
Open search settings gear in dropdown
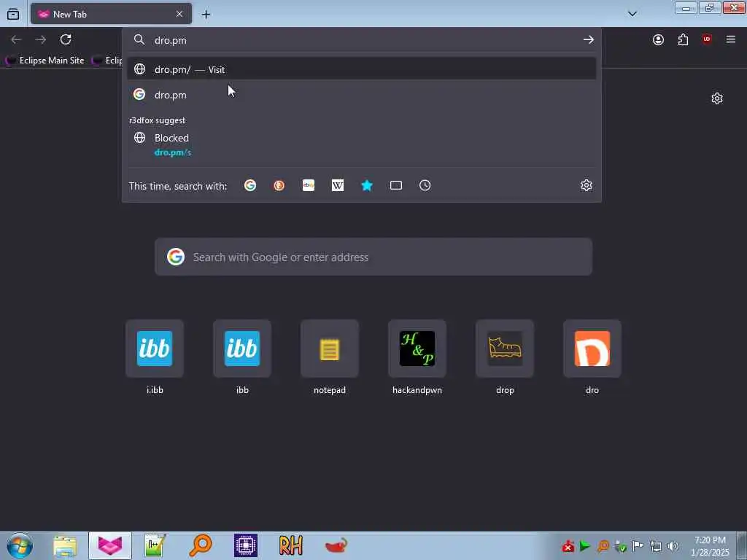587,185
